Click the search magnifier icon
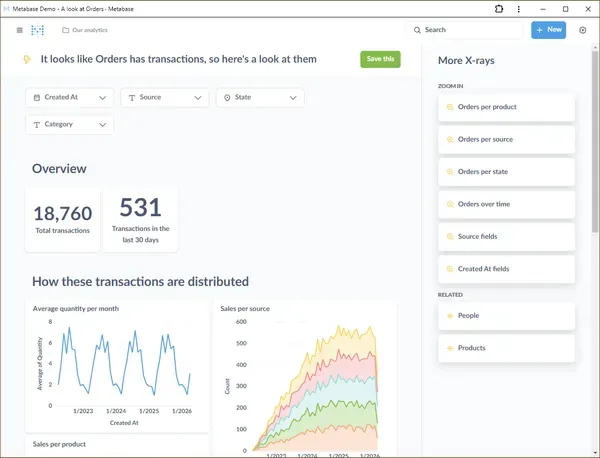This screenshot has width=600, height=458. [417, 30]
